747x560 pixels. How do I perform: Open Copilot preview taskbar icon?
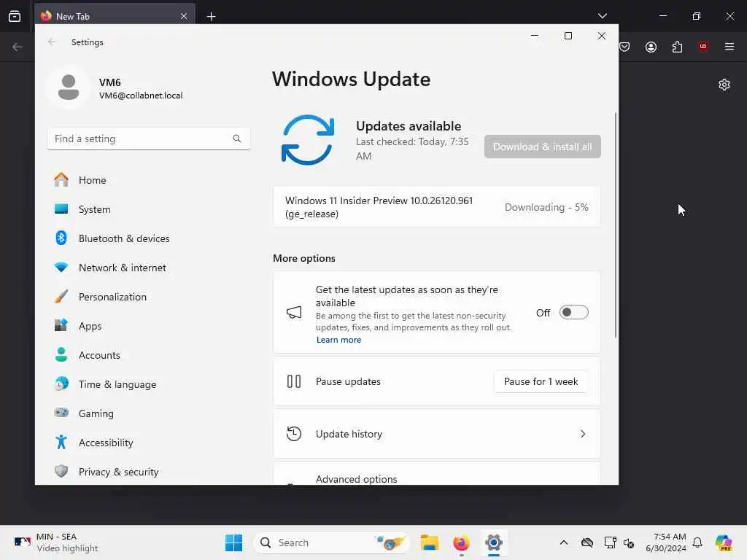point(724,542)
